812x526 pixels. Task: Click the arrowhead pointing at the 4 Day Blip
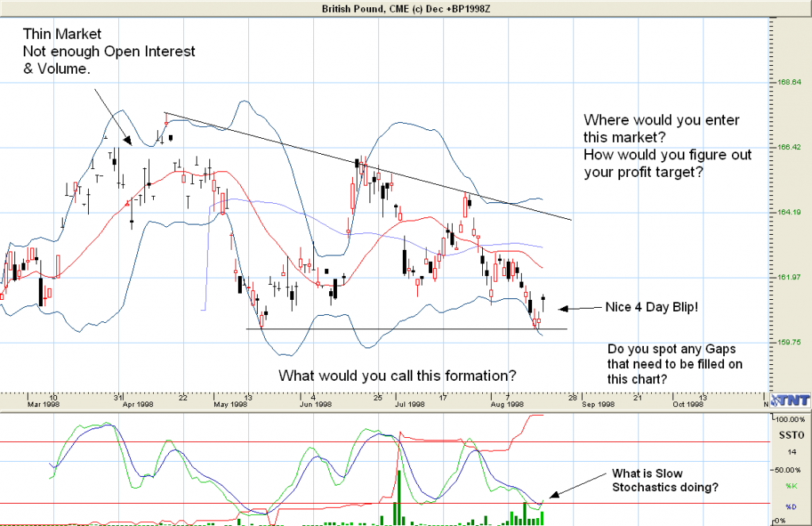coord(561,308)
